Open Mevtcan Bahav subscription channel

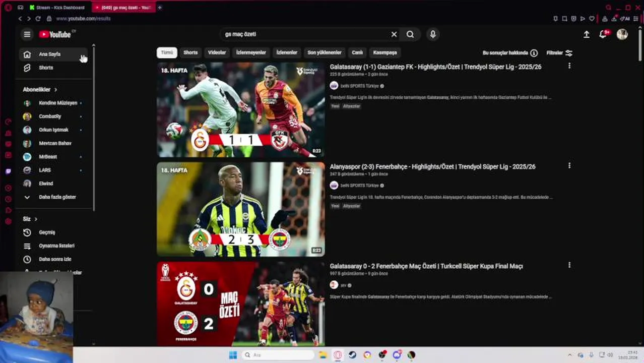point(52,143)
